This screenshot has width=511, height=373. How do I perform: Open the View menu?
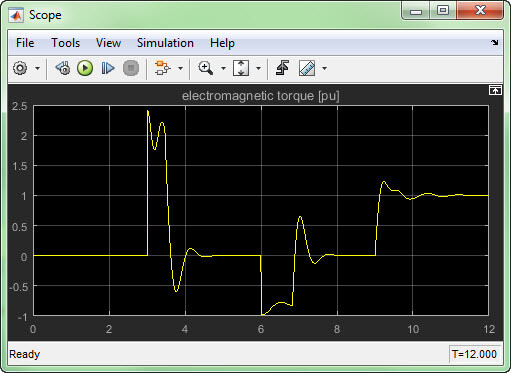[x=108, y=43]
